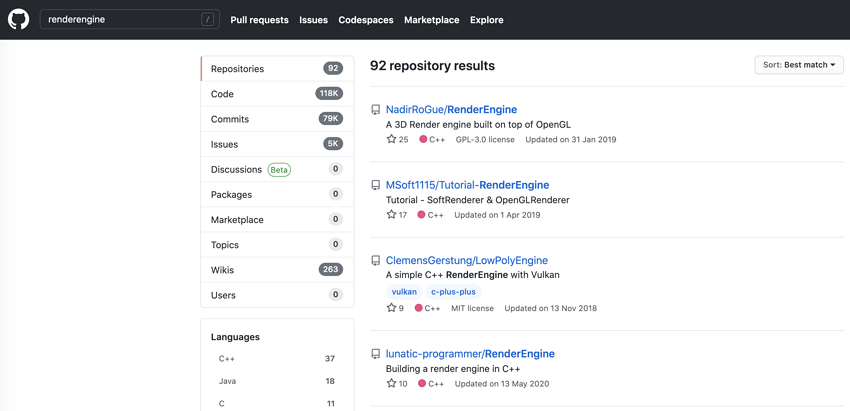Open GitHub home via Octocat logo
This screenshot has width=850, height=411.
pyautogui.click(x=18, y=20)
